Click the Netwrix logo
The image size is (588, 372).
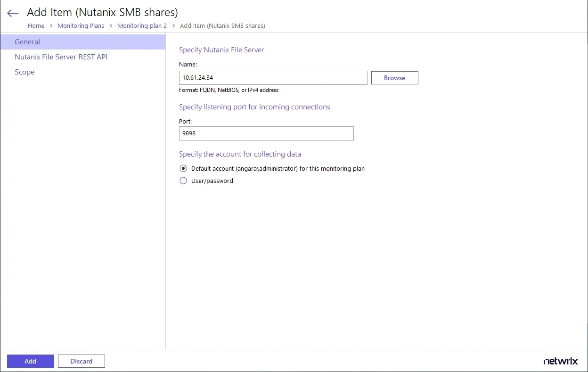tap(560, 361)
